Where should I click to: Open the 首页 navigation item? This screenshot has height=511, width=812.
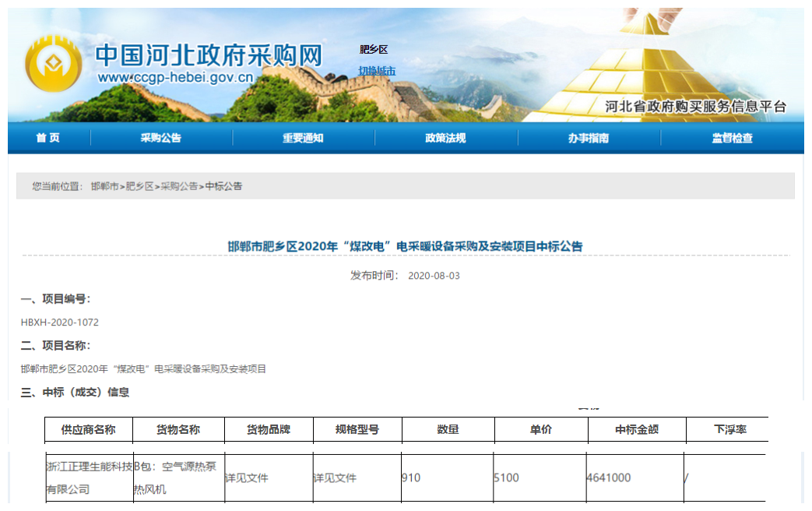click(47, 138)
